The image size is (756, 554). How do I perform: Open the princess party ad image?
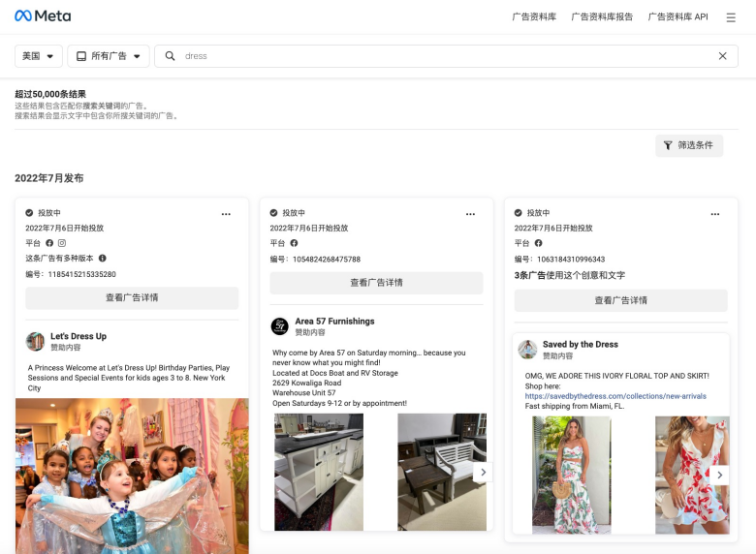click(x=132, y=476)
